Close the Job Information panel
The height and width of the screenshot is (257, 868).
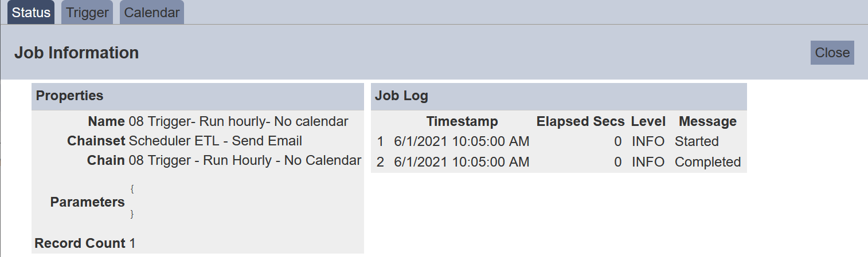click(x=832, y=53)
